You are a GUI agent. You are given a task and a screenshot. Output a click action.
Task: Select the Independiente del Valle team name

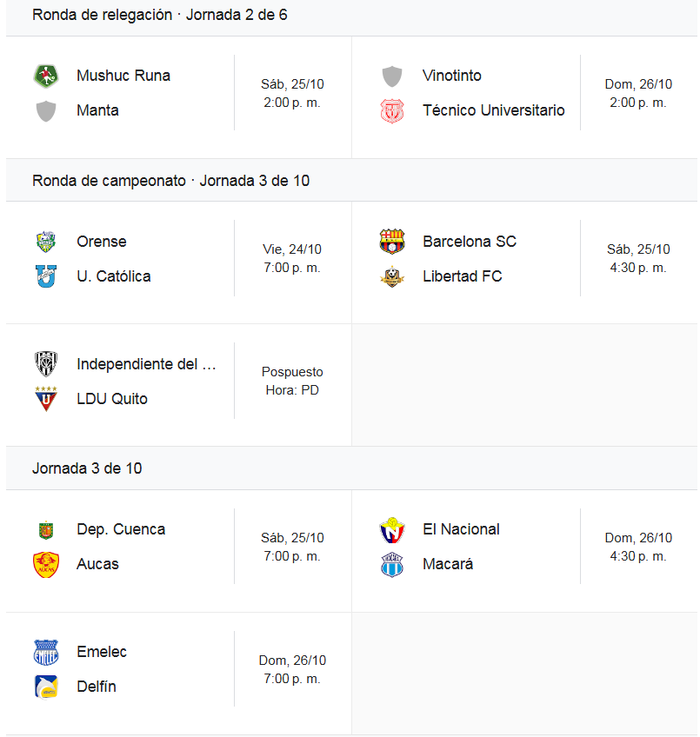(x=146, y=364)
